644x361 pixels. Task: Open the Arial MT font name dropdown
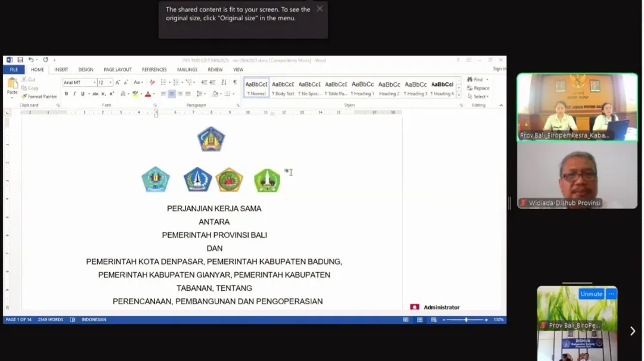tap(94, 82)
